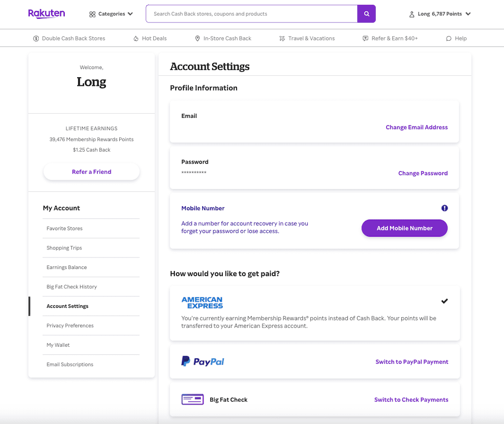Click the user profile icon

point(412,14)
